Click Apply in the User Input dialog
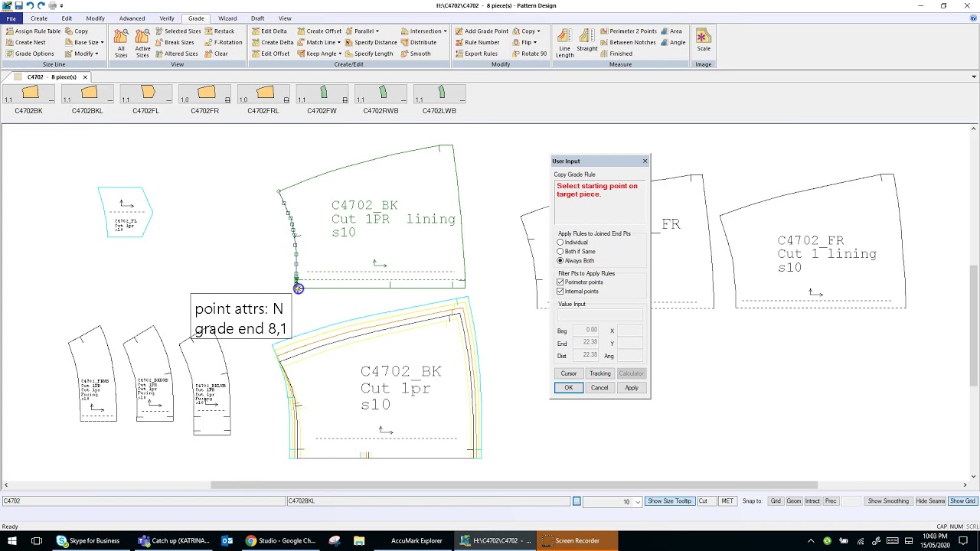Screen dimensions: 980x551 [632, 388]
